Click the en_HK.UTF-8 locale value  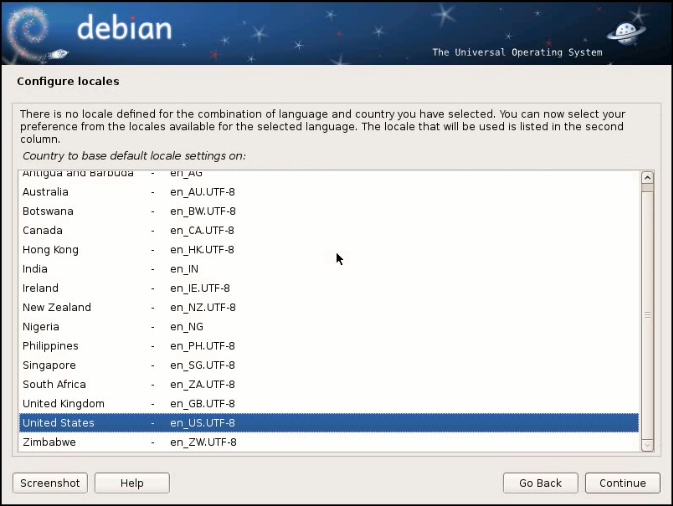202,250
